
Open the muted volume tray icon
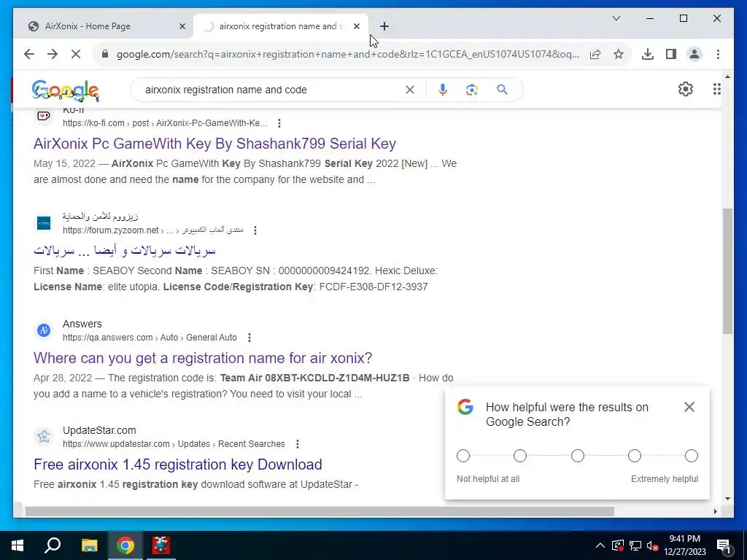tap(653, 545)
